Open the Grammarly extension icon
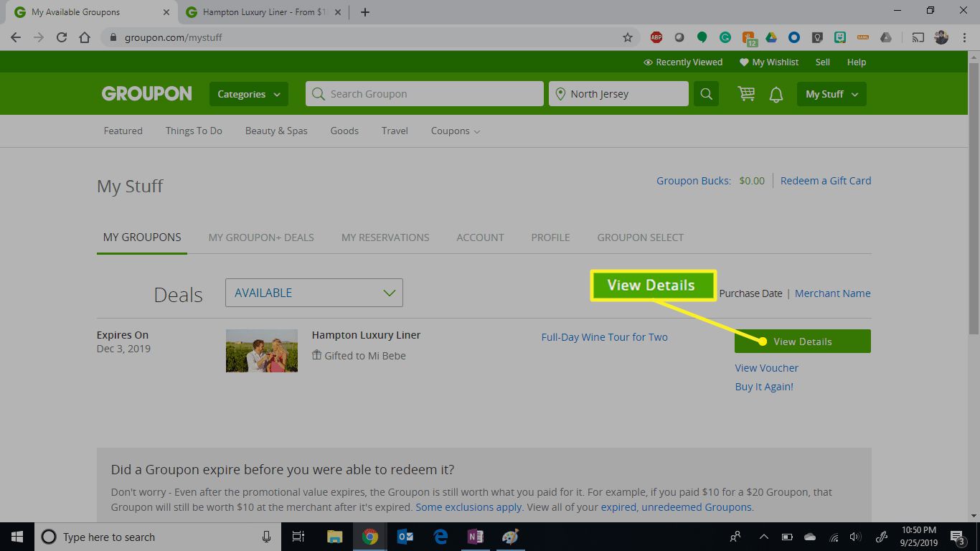Image resolution: width=980 pixels, height=551 pixels. pos(725,37)
